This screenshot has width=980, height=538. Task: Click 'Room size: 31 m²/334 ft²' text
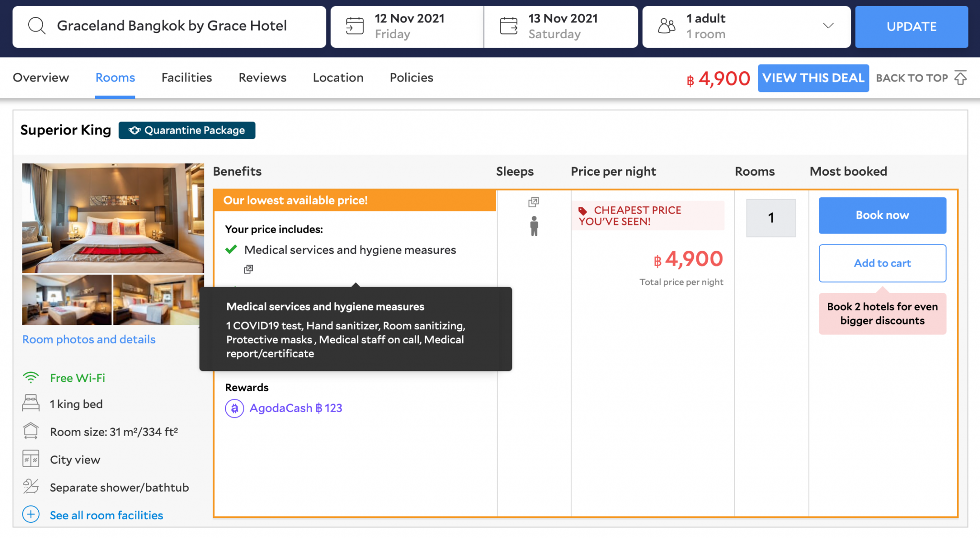[114, 432]
